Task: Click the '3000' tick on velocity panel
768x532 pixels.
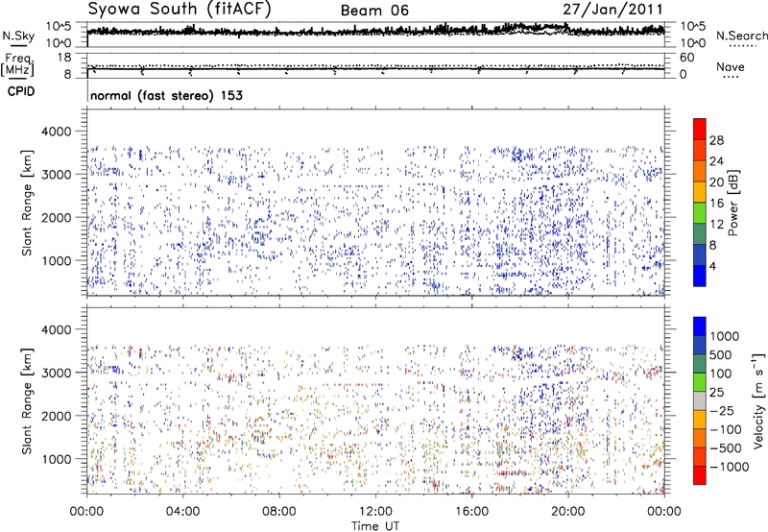Action: [x=57, y=373]
